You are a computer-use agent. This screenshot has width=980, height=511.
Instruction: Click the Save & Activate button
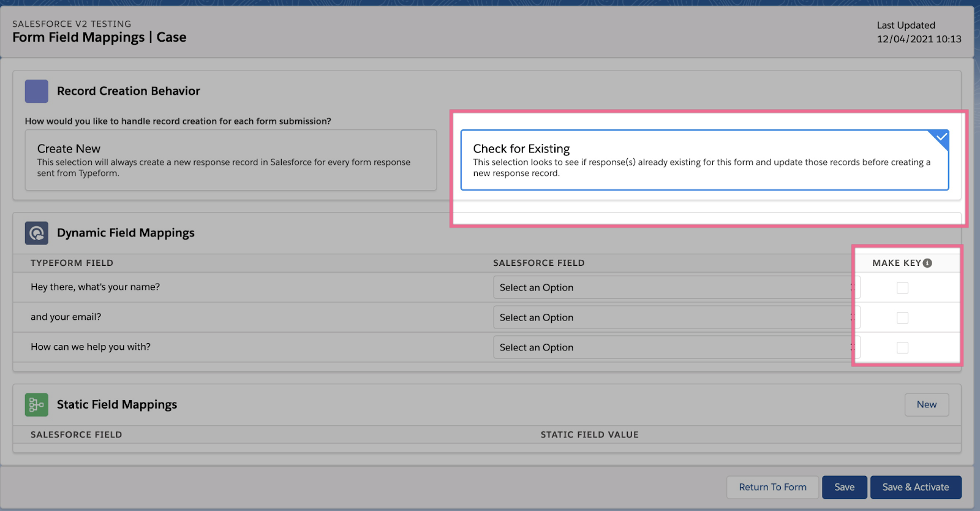916,487
